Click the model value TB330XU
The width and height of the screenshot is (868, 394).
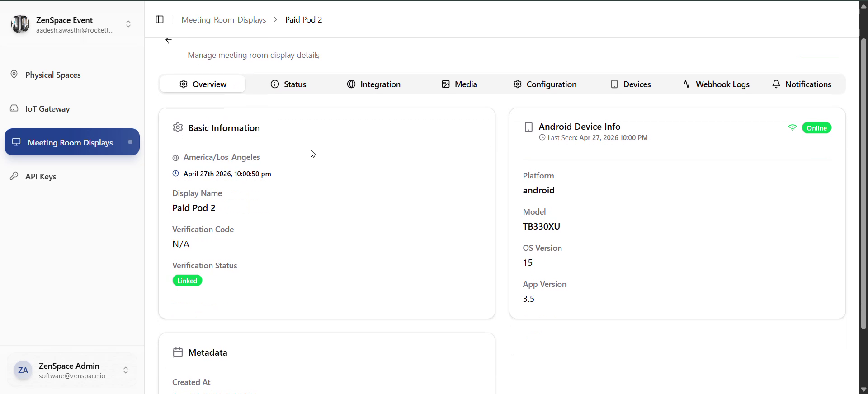542,226
